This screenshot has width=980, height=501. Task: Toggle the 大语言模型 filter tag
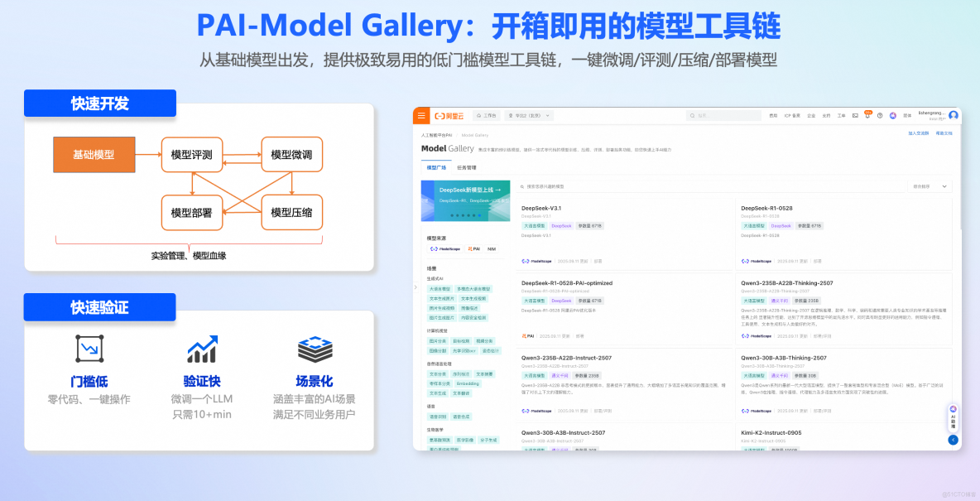tap(439, 289)
